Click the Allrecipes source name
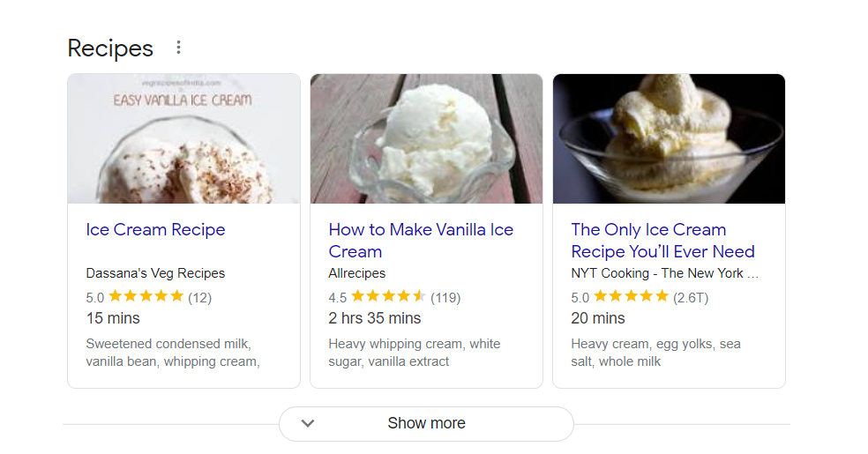 pos(356,273)
